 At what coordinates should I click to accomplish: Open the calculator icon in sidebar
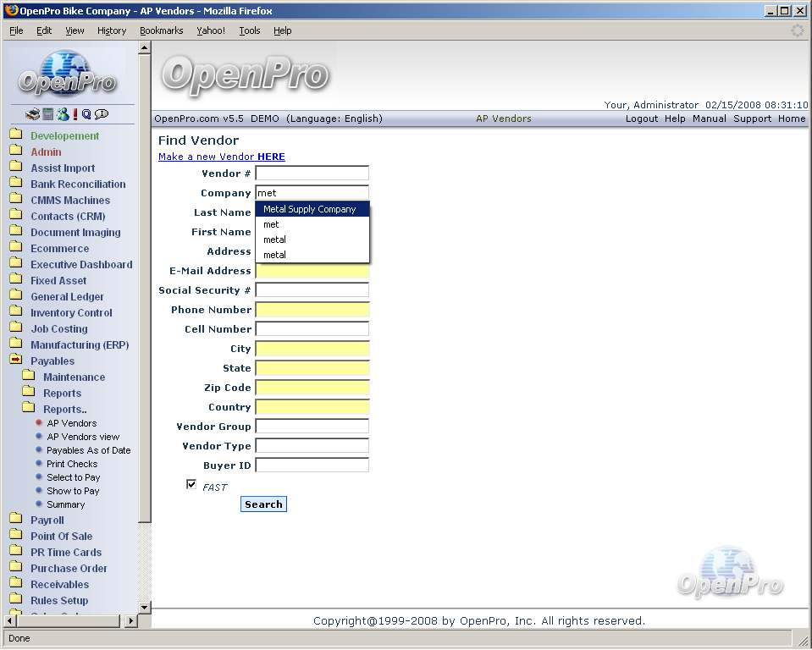[x=48, y=114]
